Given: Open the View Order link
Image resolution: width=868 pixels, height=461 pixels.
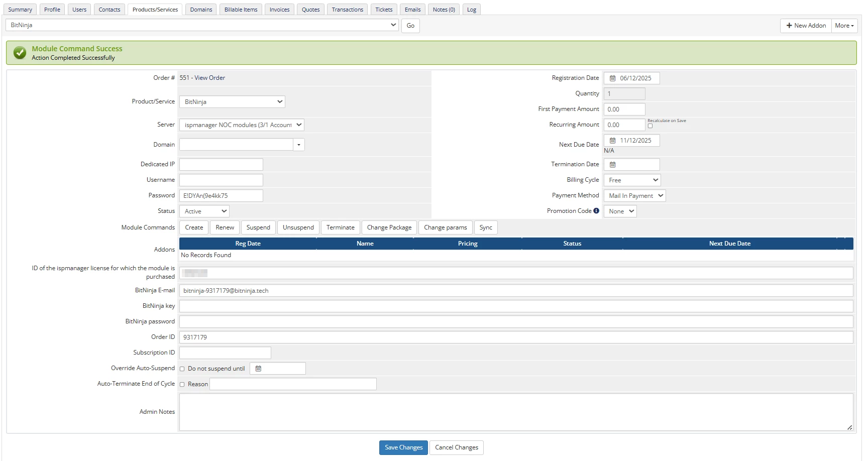Looking at the screenshot, I should pos(209,78).
